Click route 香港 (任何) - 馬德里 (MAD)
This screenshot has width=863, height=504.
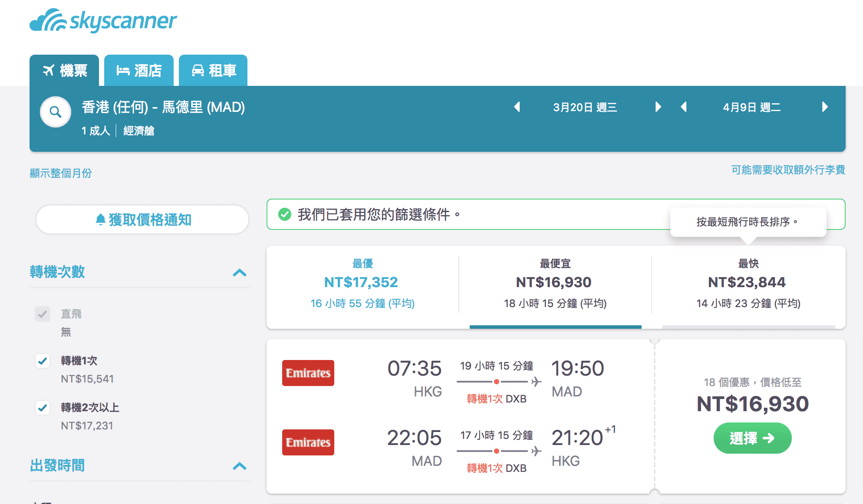point(163,107)
